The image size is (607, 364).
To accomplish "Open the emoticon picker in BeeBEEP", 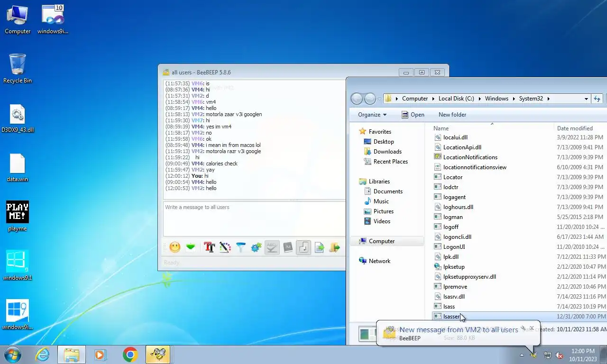I will tap(175, 247).
